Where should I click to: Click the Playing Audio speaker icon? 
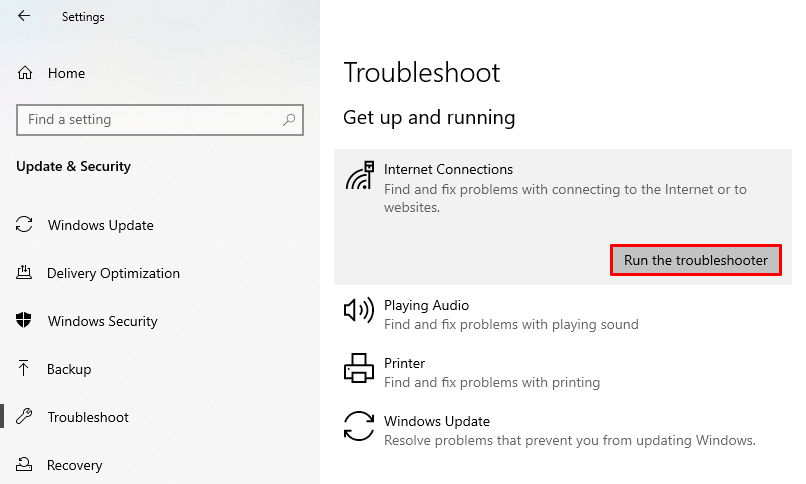point(358,310)
